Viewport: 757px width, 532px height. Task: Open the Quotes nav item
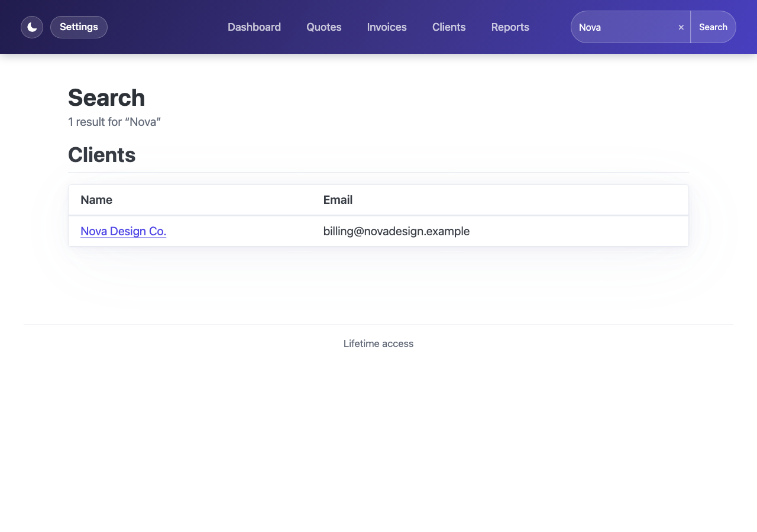point(324,27)
